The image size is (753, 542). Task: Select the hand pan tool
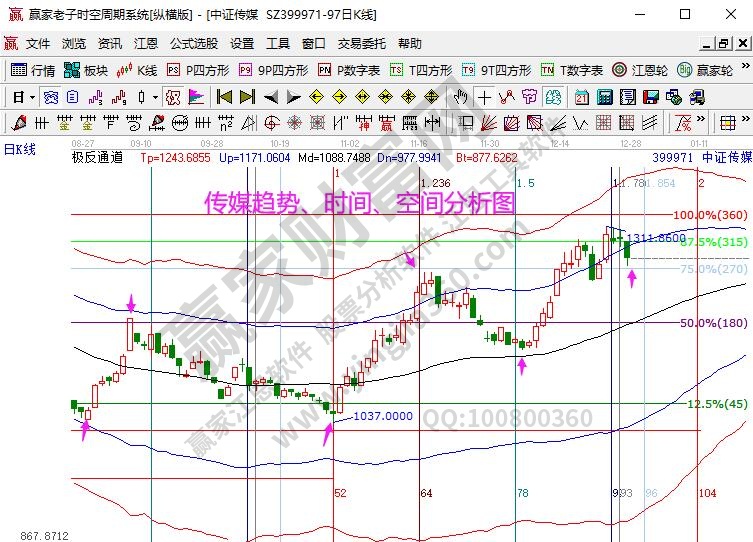[460, 97]
